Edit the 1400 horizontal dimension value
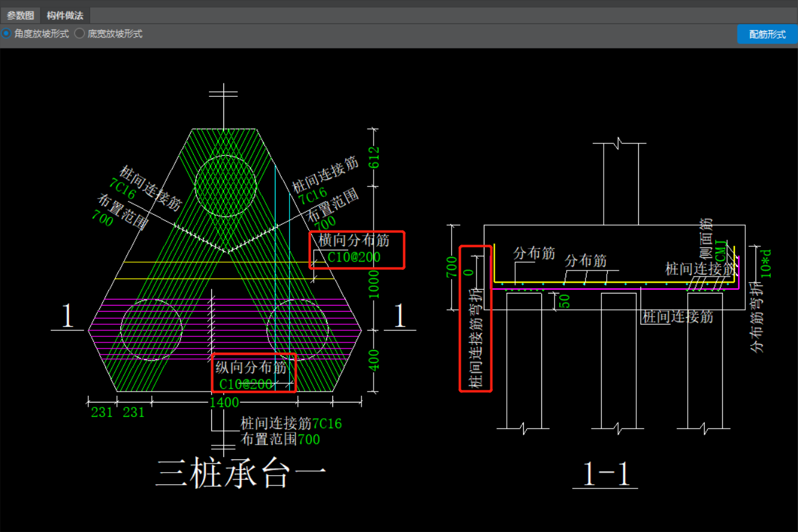 (x=224, y=402)
